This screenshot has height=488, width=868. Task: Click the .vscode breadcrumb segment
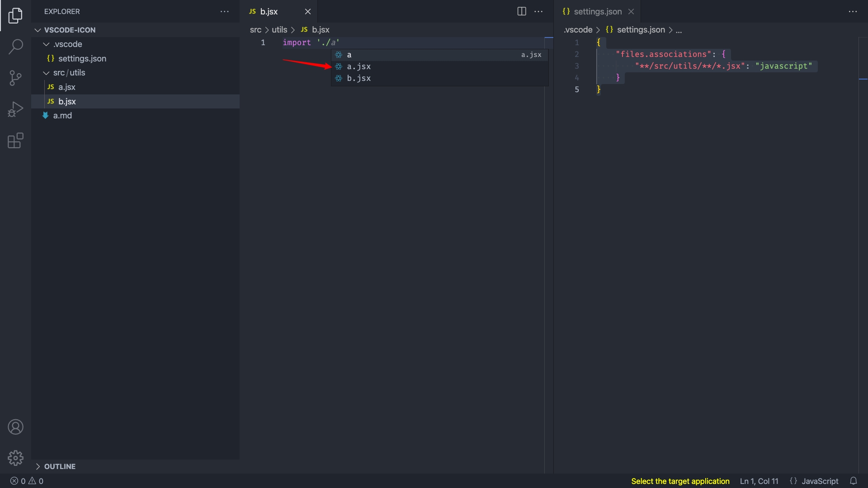click(x=578, y=29)
